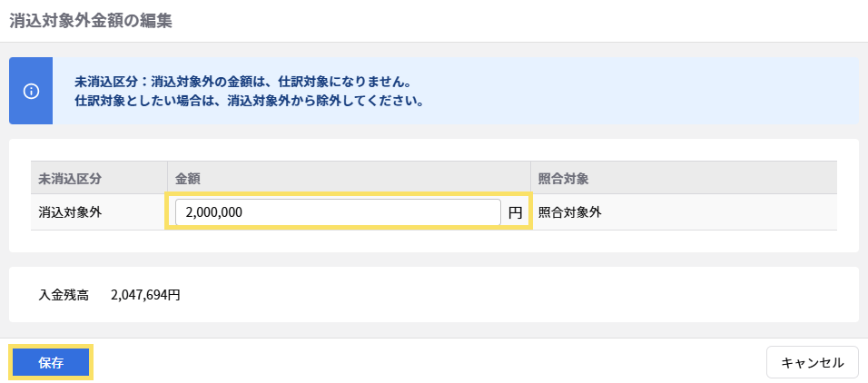Click the 円 unit label beside the amount
Viewport: 868px width, 383px height.
pyautogui.click(x=515, y=213)
